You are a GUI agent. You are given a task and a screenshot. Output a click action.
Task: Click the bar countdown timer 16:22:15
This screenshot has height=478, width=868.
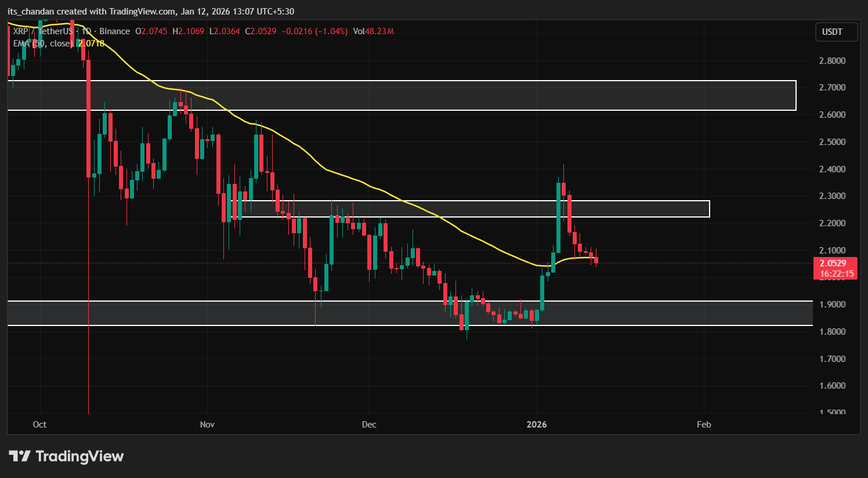pyautogui.click(x=836, y=274)
